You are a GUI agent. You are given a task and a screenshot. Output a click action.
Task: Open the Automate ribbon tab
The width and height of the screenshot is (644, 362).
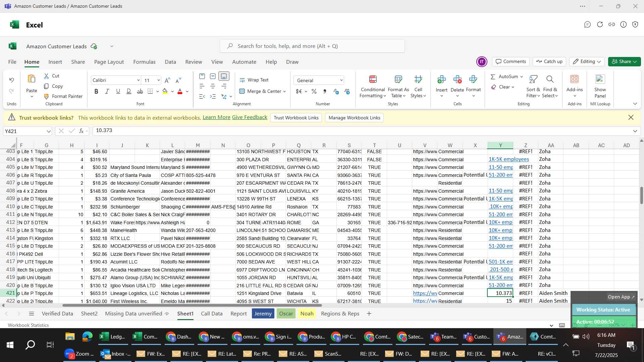point(244,62)
